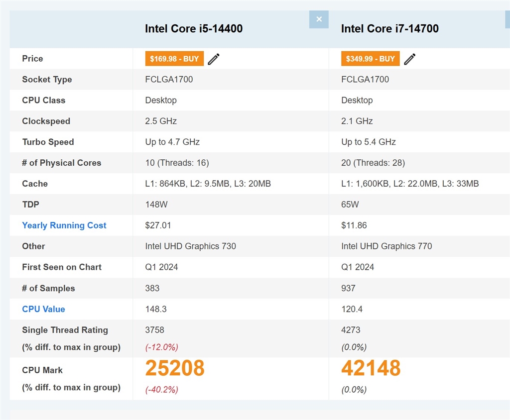The width and height of the screenshot is (510, 420).
Task: Click the 25208 CPU Mark score
Action: click(x=175, y=368)
